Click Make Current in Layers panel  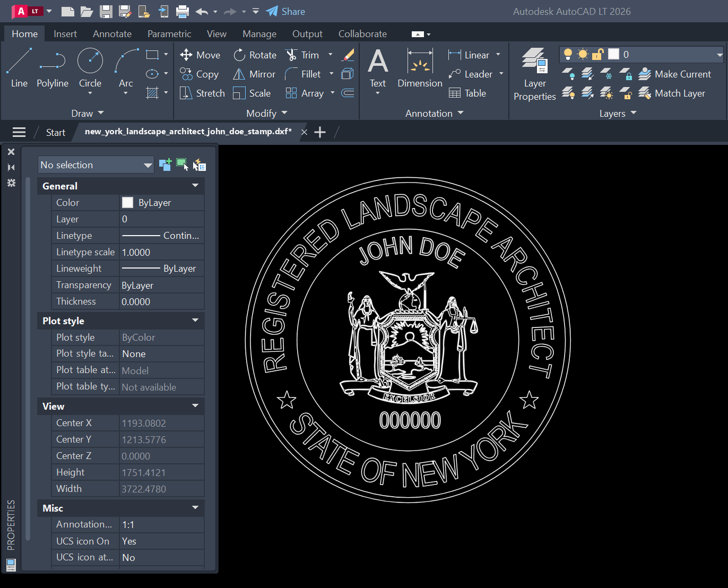coord(674,74)
